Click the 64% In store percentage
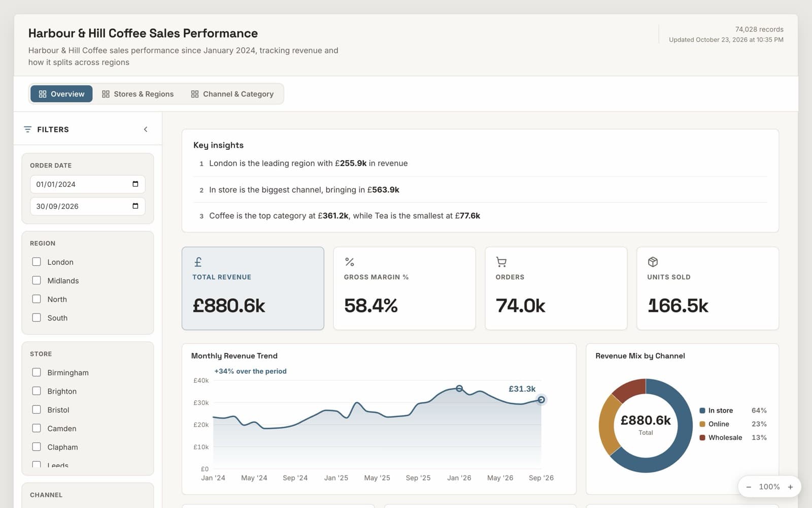 [759, 410]
